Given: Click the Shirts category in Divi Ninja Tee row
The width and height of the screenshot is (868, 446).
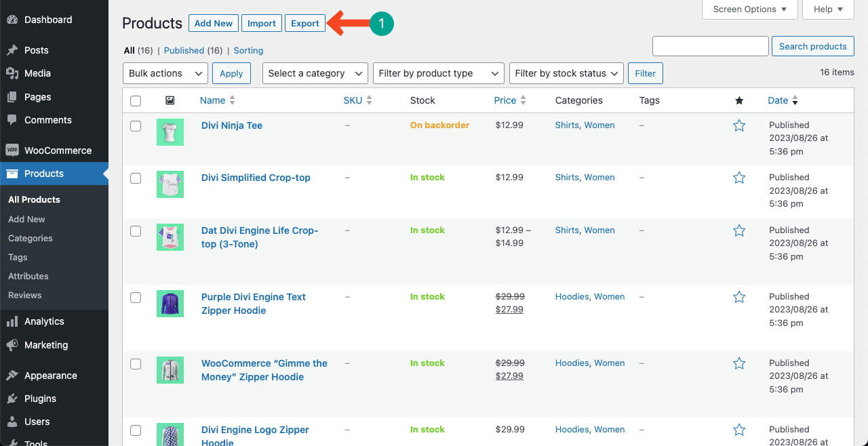Looking at the screenshot, I should (567, 125).
